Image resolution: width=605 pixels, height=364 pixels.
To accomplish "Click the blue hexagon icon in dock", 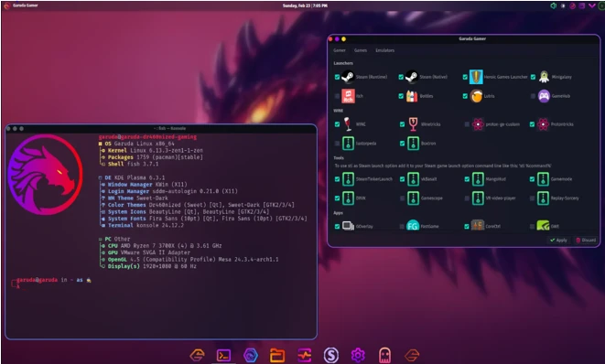I will point(251,355).
